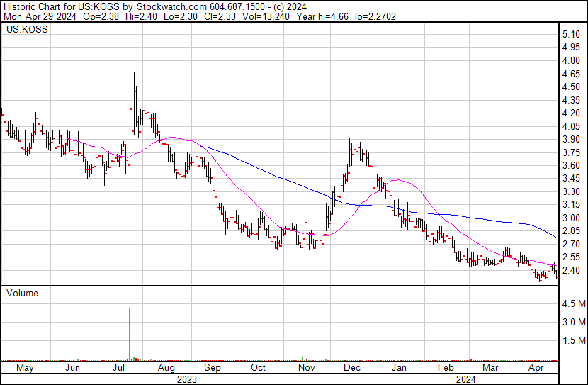Click the Volume panel label
The width and height of the screenshot is (588, 385).
click(x=22, y=293)
